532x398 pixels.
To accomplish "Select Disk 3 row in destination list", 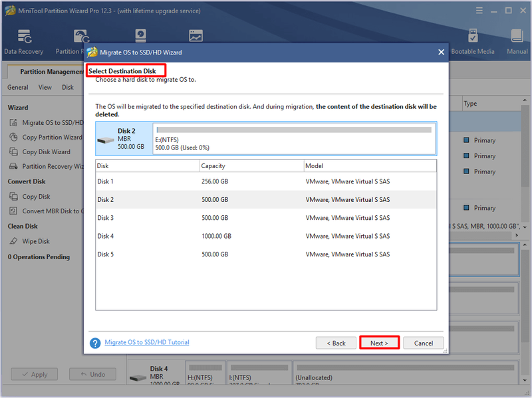I will 266,218.
